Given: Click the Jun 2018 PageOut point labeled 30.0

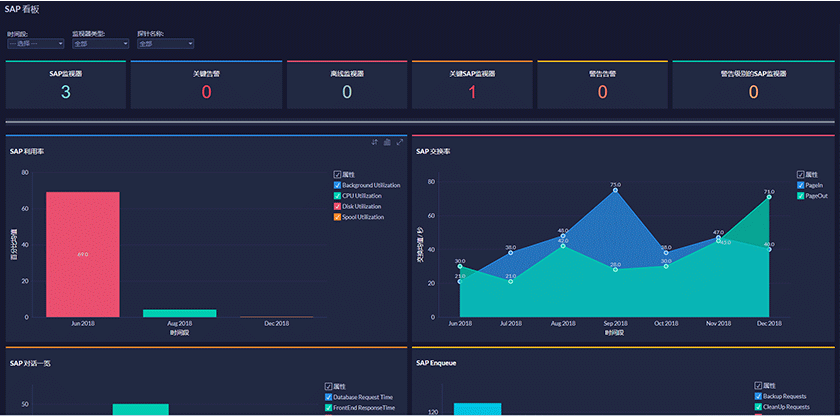Looking at the screenshot, I should pyautogui.click(x=460, y=266).
